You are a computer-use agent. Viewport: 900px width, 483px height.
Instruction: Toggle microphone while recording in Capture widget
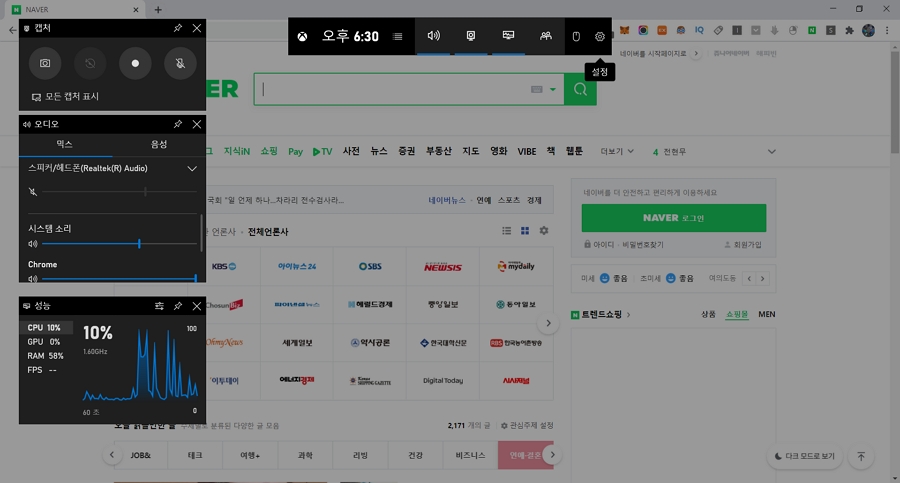click(180, 63)
